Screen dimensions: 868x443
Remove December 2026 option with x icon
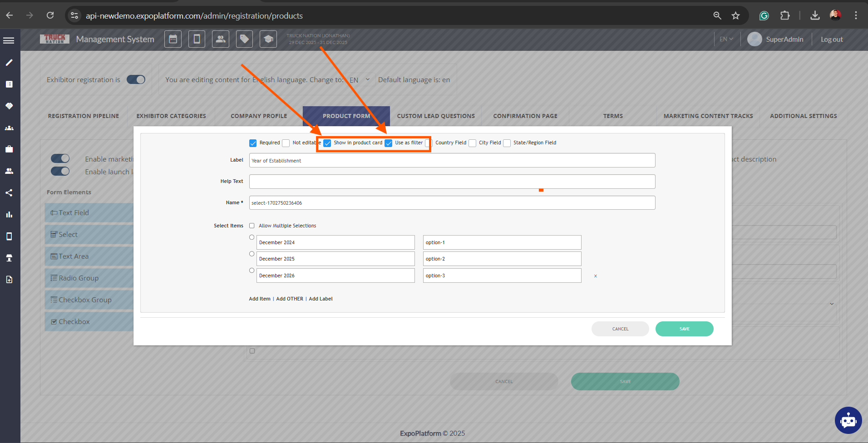click(595, 276)
